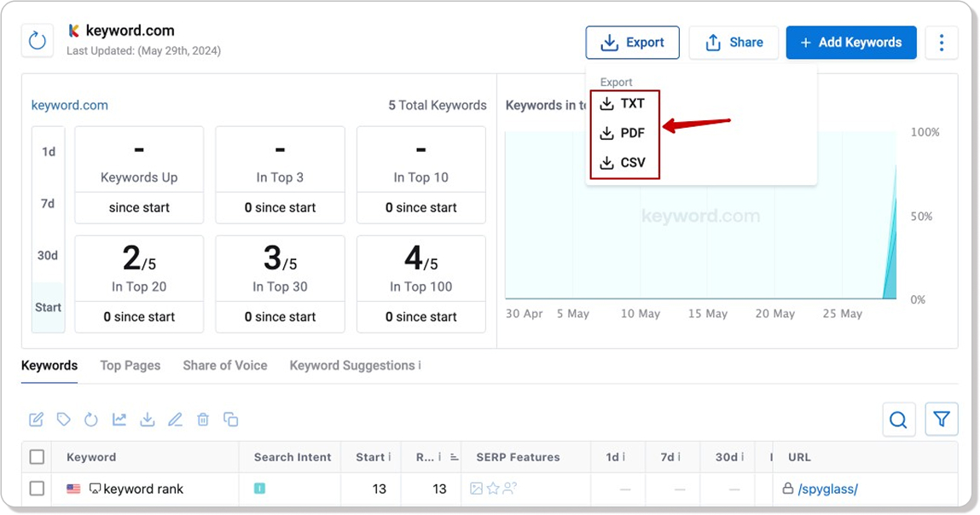The width and height of the screenshot is (980, 515).
Task: Switch to the Top Pages tab
Action: coord(130,366)
